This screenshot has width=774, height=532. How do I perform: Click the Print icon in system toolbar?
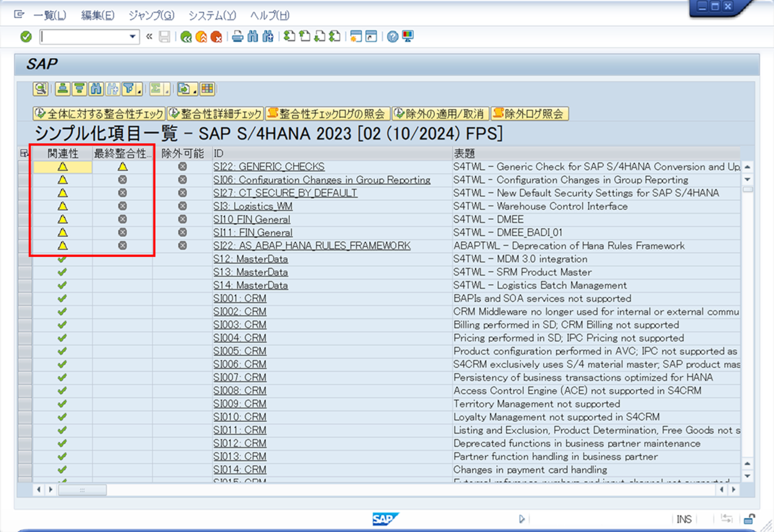(237, 36)
